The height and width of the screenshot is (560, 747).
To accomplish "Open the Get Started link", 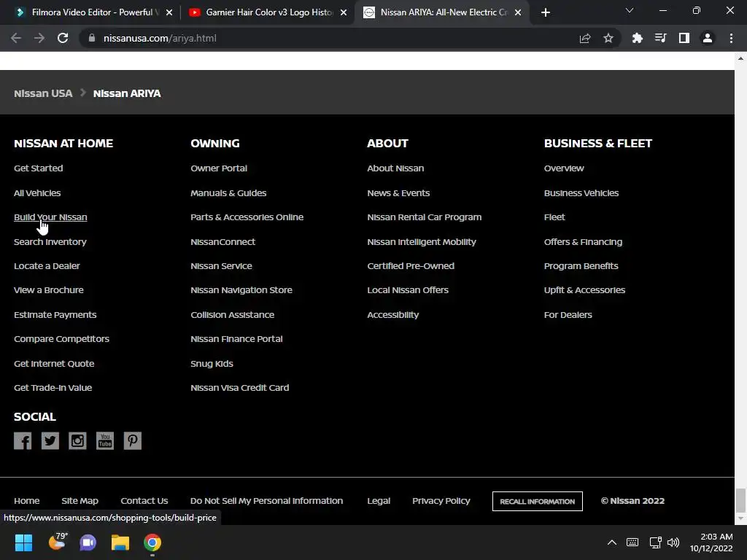I will pyautogui.click(x=39, y=168).
